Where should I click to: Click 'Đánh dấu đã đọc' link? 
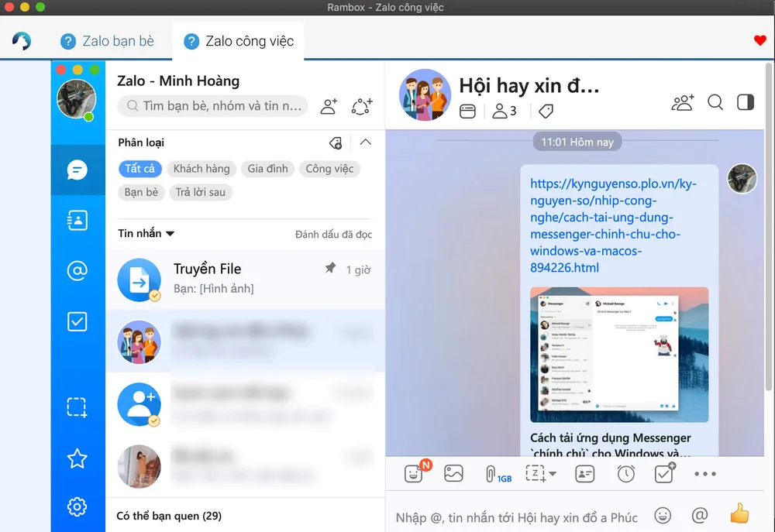[x=333, y=234]
